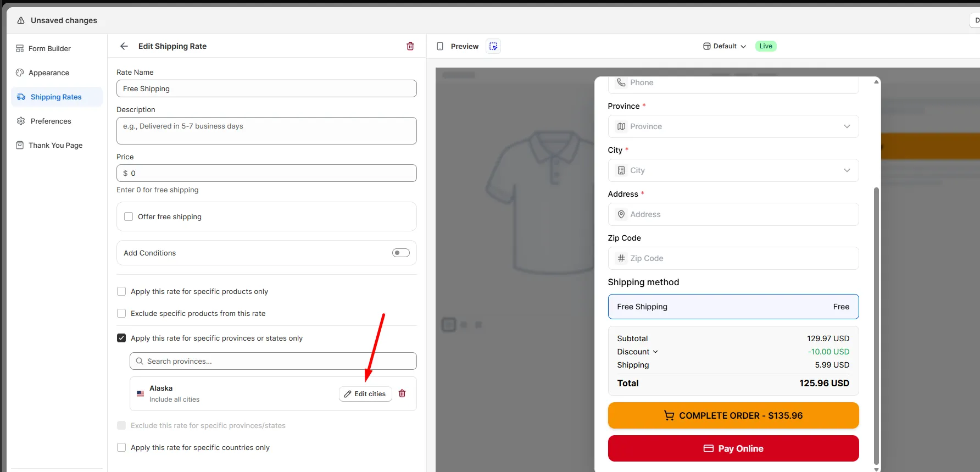Click the Rate Name input field
The width and height of the screenshot is (980, 472).
tap(266, 88)
